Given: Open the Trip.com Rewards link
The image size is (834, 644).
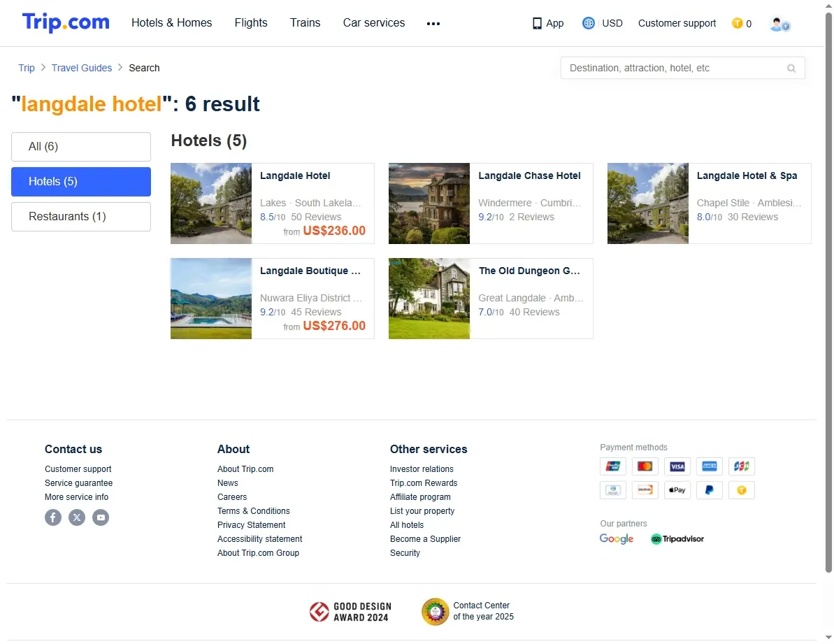Looking at the screenshot, I should [424, 483].
